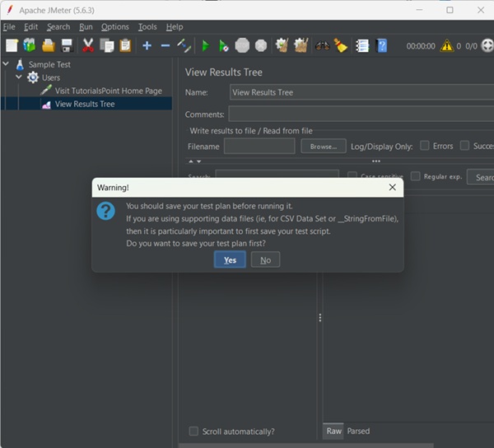This screenshot has height=448, width=494.
Task: Click the Search binoculars icon
Action: coord(322,45)
